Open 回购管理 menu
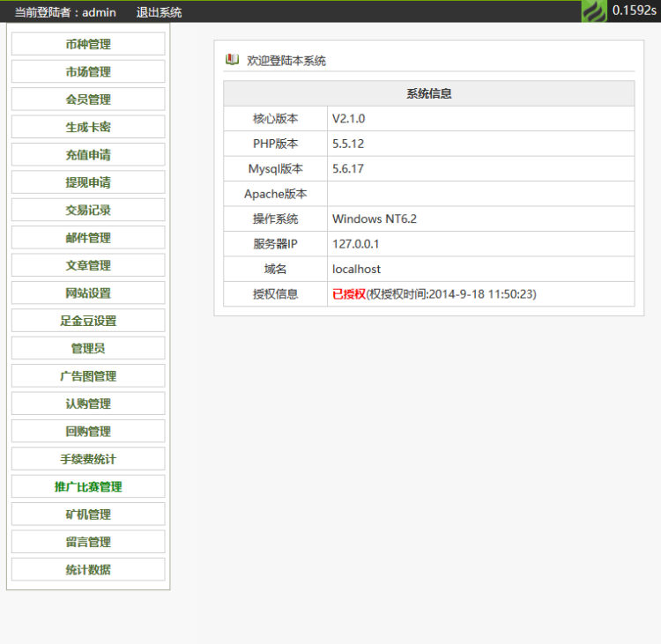661x644 pixels. [x=88, y=432]
